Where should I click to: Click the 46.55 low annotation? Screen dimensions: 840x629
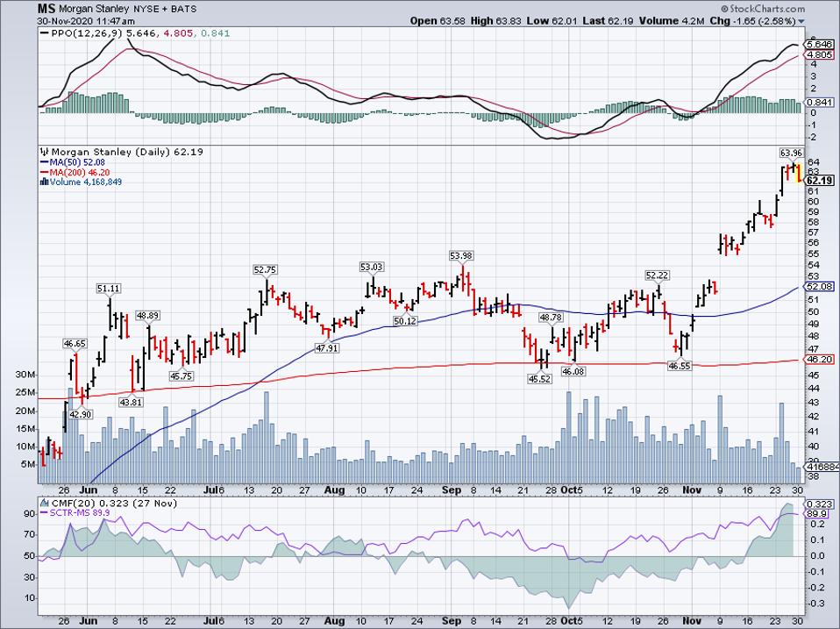pyautogui.click(x=680, y=366)
